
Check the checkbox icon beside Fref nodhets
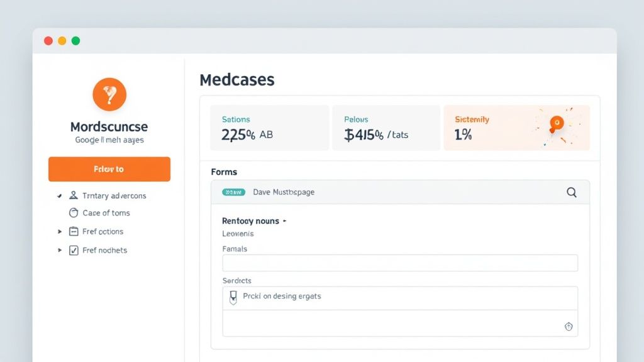[74, 250]
